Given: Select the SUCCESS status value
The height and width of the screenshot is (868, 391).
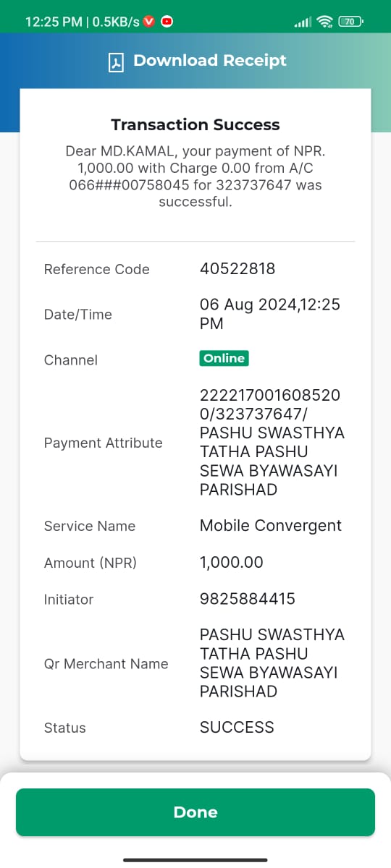Looking at the screenshot, I should point(237,728).
